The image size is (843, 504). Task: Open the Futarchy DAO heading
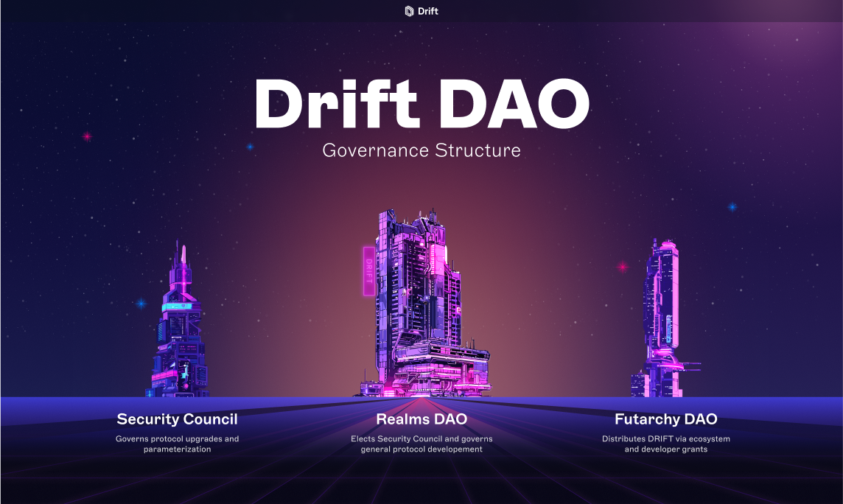click(665, 419)
